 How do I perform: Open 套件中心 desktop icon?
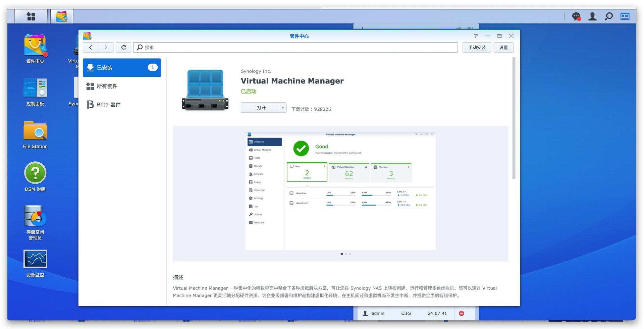(35, 49)
